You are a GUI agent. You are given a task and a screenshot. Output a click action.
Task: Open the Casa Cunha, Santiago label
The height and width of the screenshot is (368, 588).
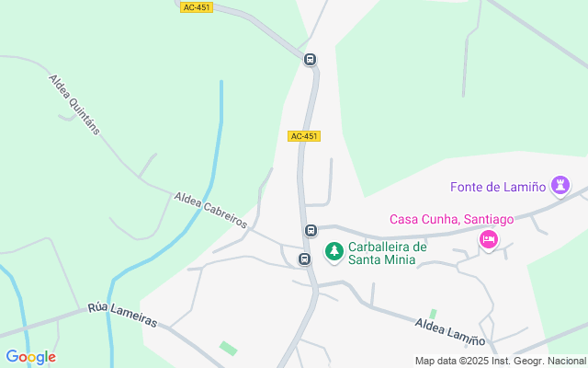(x=451, y=219)
